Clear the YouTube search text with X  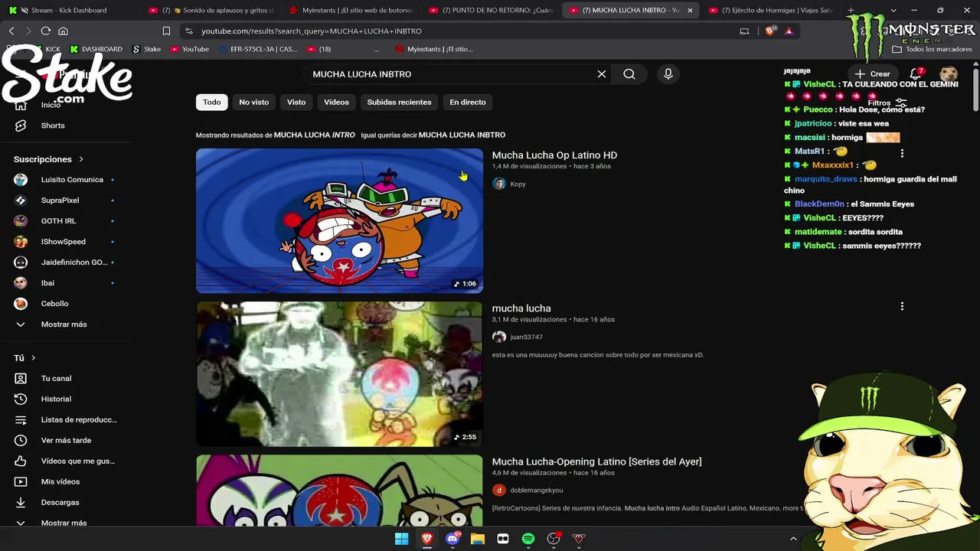[x=602, y=74]
